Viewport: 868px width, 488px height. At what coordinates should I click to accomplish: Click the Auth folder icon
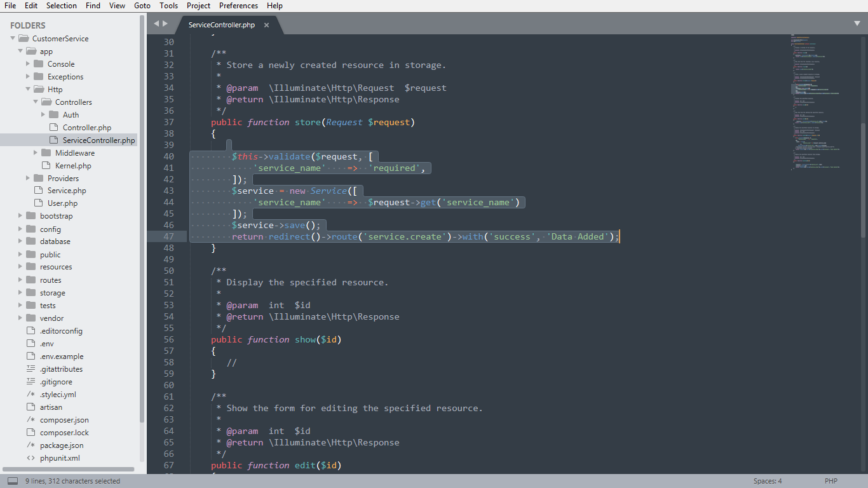[53, 115]
